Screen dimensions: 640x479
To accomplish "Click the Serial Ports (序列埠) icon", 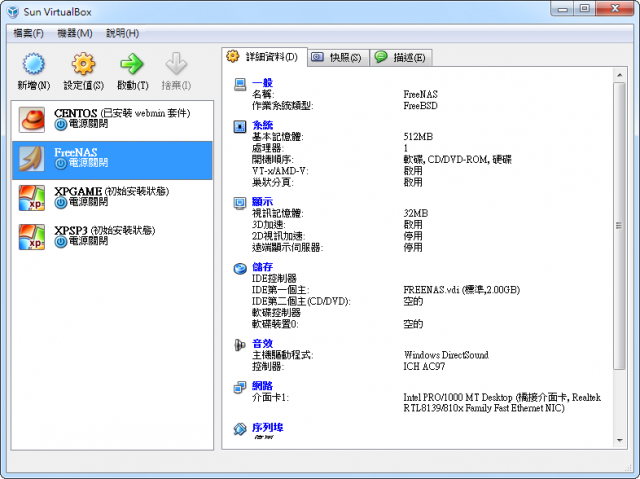I will point(240,429).
